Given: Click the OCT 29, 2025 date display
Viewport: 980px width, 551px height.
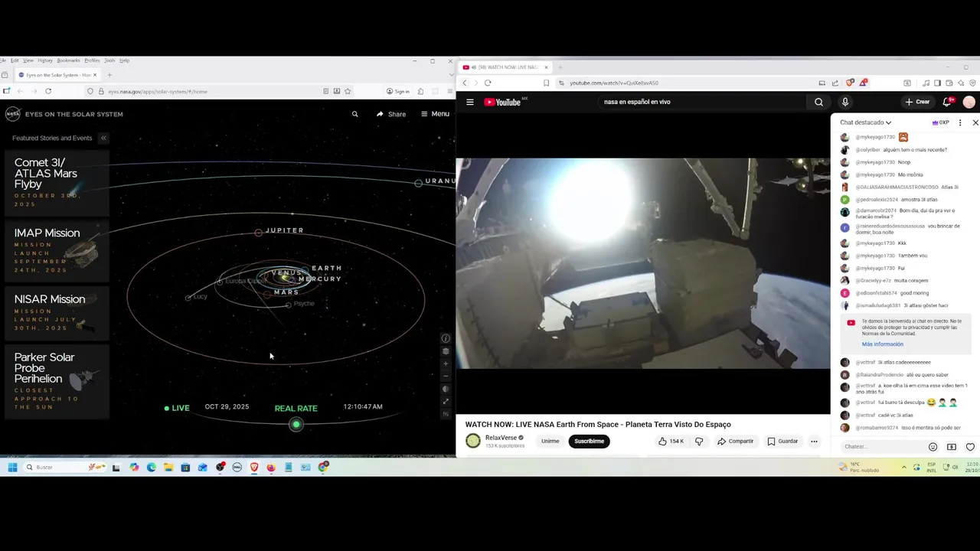Looking at the screenshot, I should [x=227, y=406].
